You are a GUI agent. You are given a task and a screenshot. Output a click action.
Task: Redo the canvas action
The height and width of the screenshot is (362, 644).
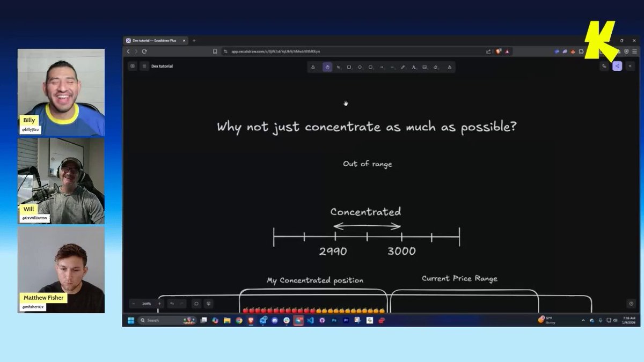pos(182,304)
